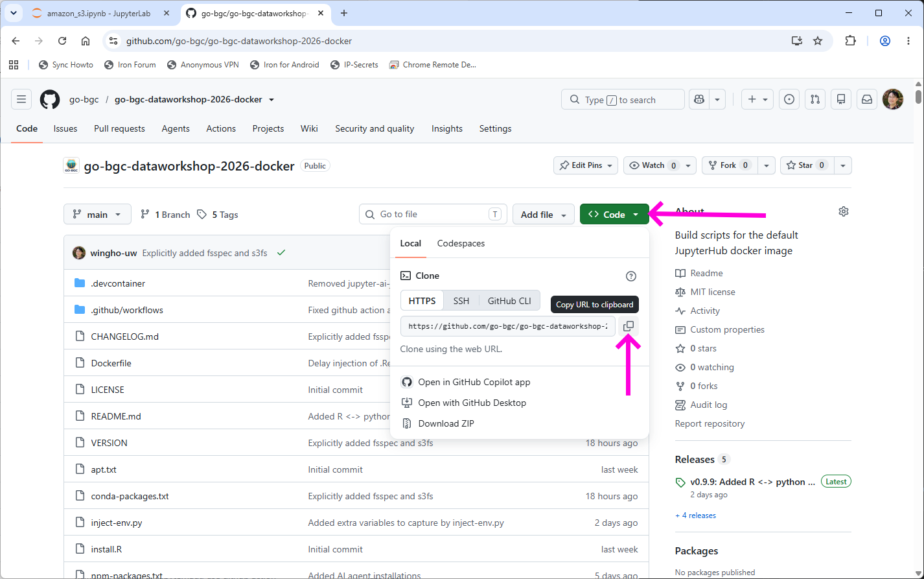
Task: Open + 4 releases link
Action: pos(695,515)
